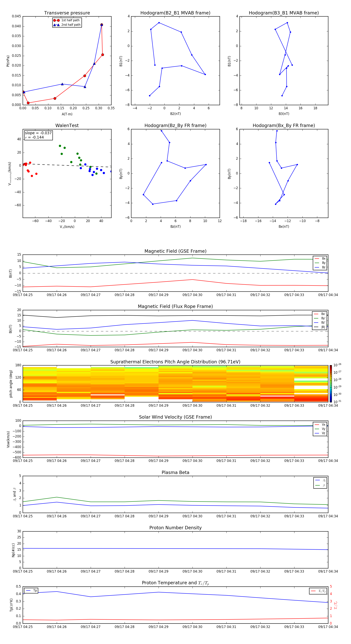Select the Bx legend entry in GSE magnetic field panel
This screenshot has height=644, width=351.
click(320, 259)
